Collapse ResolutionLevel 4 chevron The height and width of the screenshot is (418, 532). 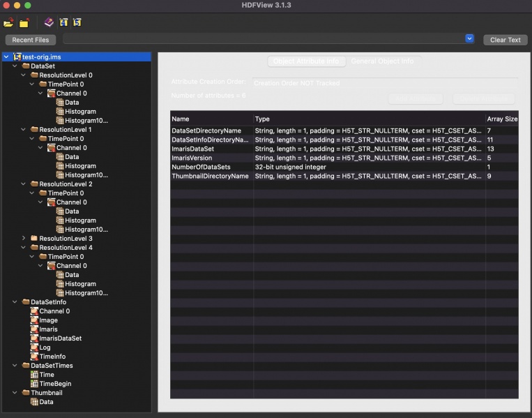pos(24,248)
